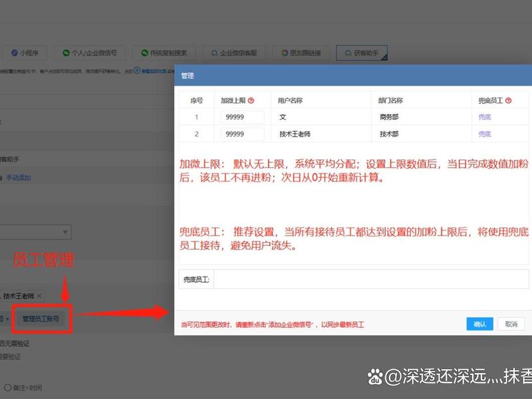Click the colorful icon of 朋友圈链接

285,53
